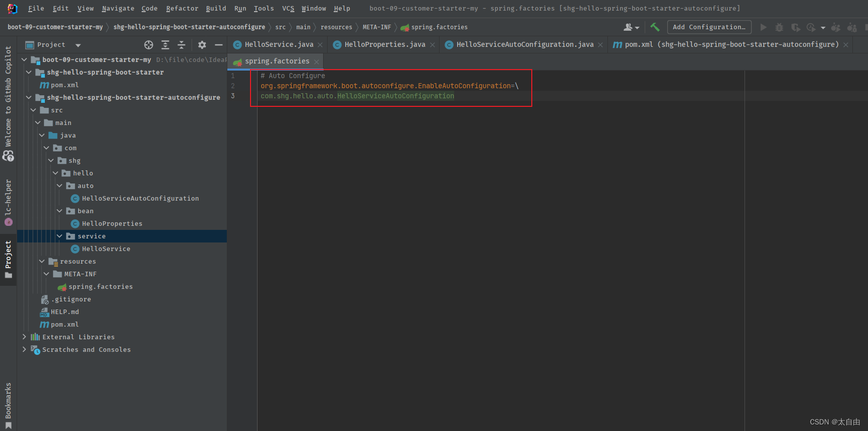868x431 pixels.
Task: Close the HelloProperties.java tab
Action: click(432, 45)
